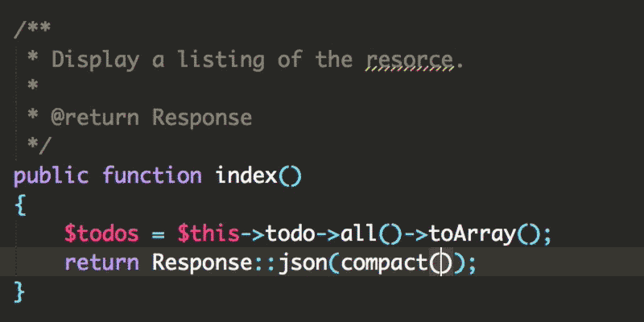The width and height of the screenshot is (644, 322).
Task: Click the opening curly brace
Action: [x=20, y=205]
